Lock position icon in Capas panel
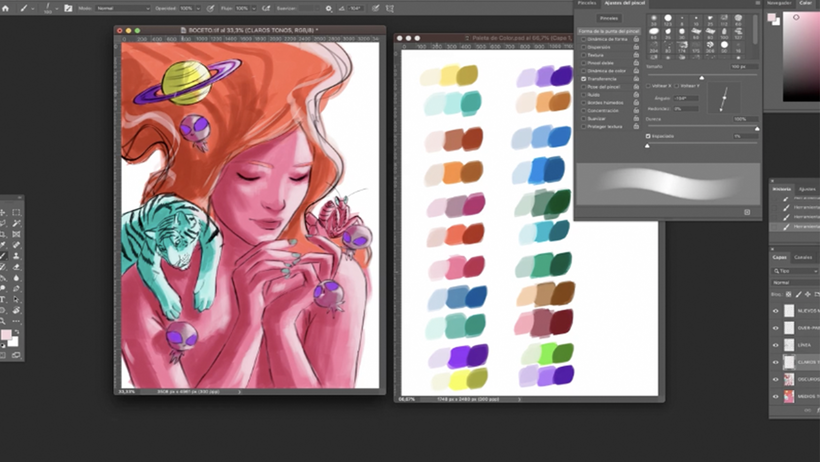The height and width of the screenshot is (462, 820). click(x=807, y=295)
